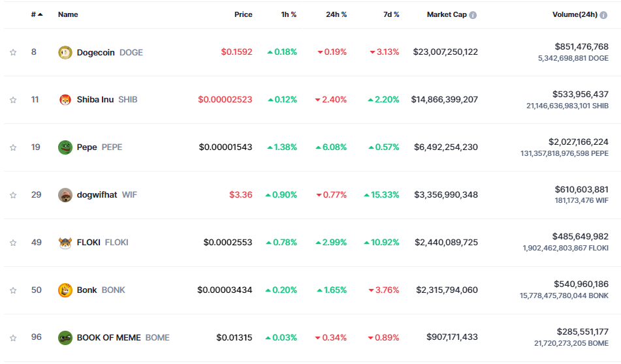Click the Market Cap info icon
This screenshot has height=364, width=621.
point(473,15)
